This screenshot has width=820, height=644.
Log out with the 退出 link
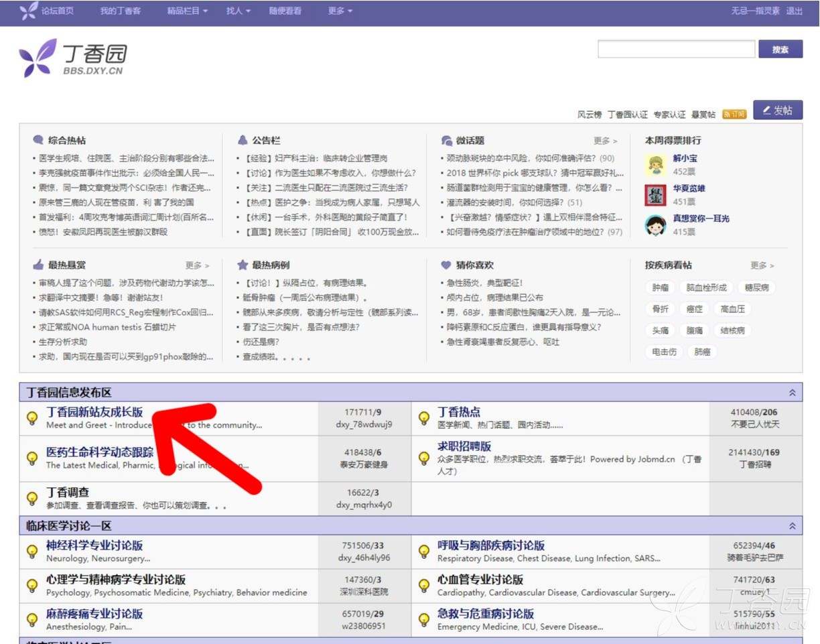point(795,11)
